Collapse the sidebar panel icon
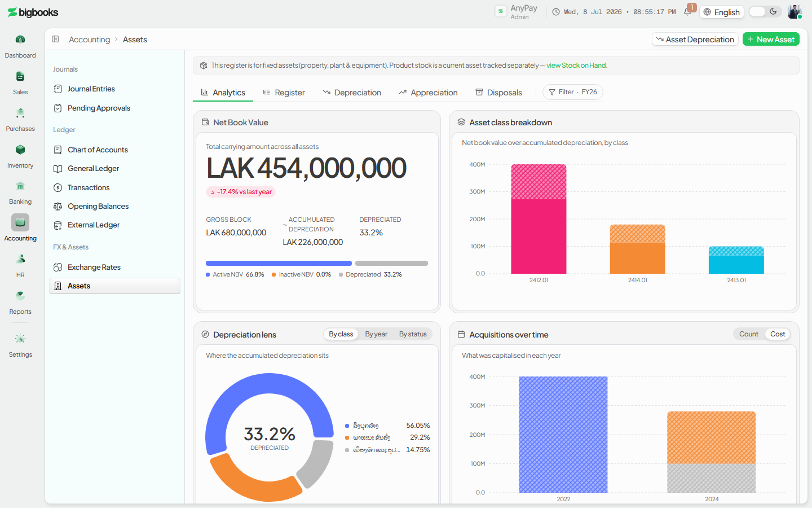The image size is (812, 508). [55, 39]
